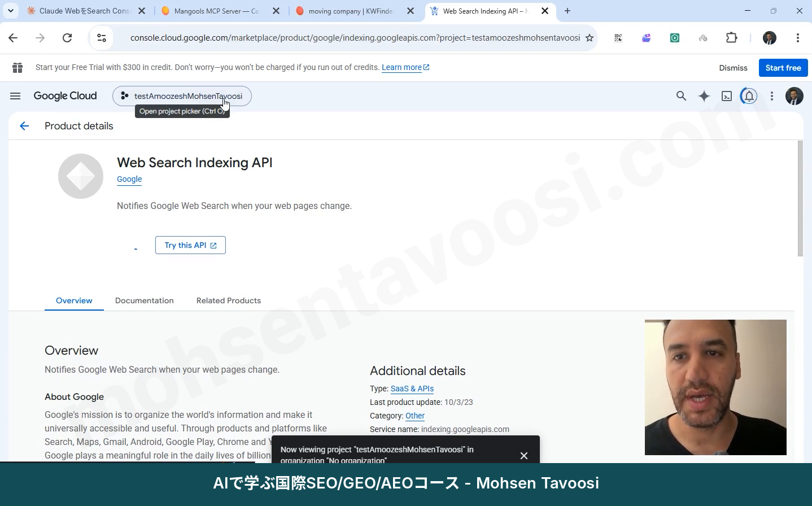Open the Google Cloud navigation menu
Image resolution: width=812 pixels, height=506 pixels.
click(x=15, y=96)
